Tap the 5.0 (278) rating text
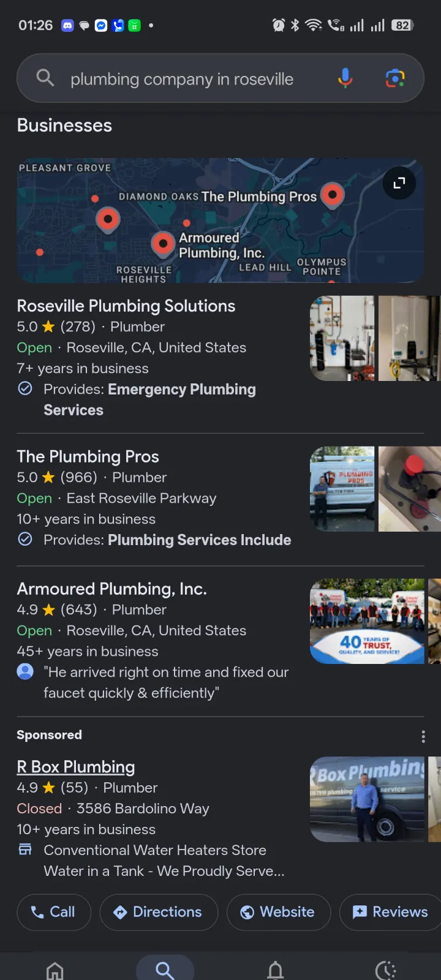 click(x=56, y=326)
